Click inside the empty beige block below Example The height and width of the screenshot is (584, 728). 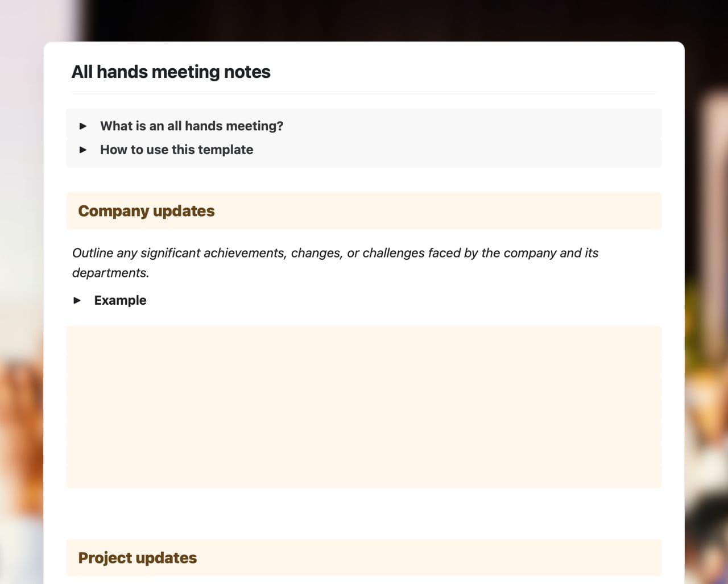(364, 407)
